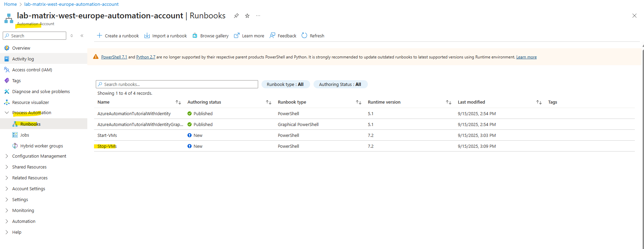This screenshot has height=249, width=644.
Task: Click the Access control (IAM) people icon
Action: click(x=7, y=70)
